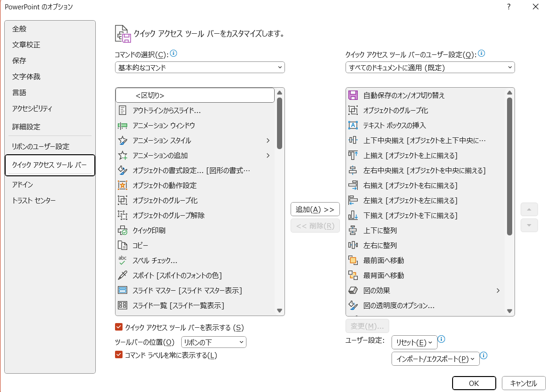546x392 pixels.
Task: Click the 図の透明度のオプション icon
Action: (353, 305)
